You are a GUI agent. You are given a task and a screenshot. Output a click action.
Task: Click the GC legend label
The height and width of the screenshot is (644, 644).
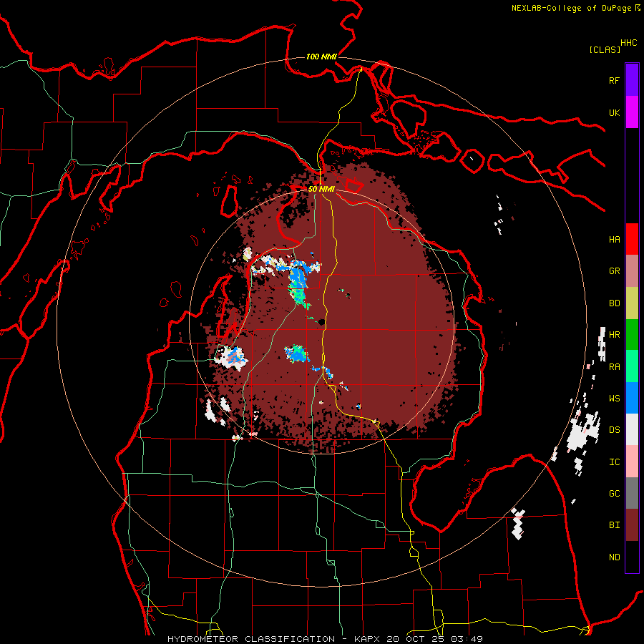tap(614, 494)
